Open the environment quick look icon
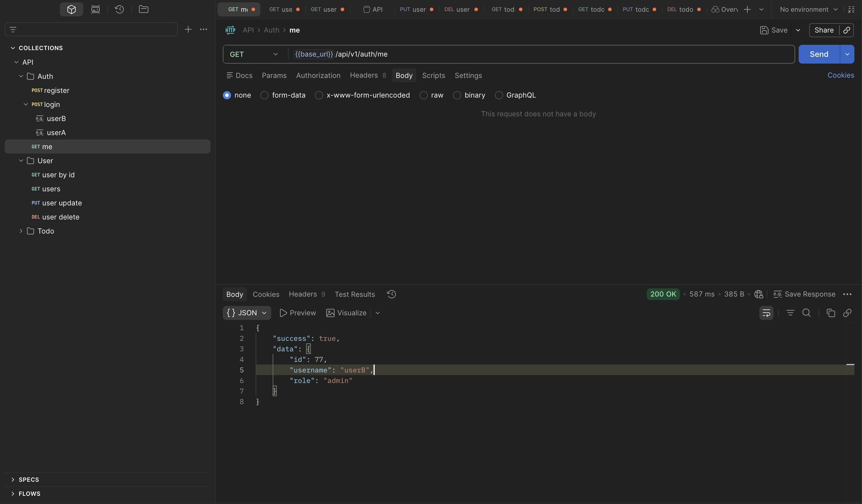862x504 pixels. click(x=851, y=10)
